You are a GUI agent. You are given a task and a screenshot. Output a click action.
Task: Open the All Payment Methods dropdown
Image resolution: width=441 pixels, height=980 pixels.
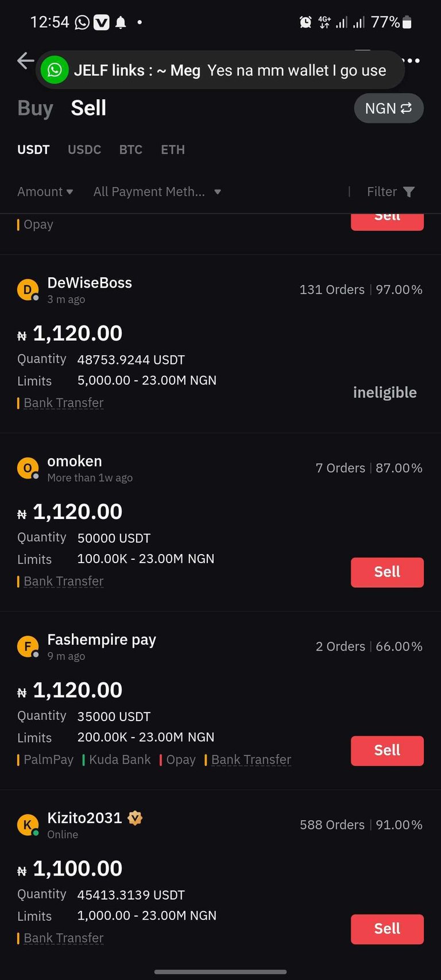coord(157,192)
